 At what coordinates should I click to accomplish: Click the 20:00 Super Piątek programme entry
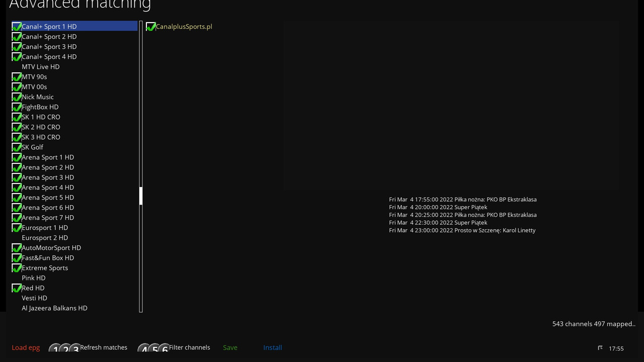(x=438, y=207)
